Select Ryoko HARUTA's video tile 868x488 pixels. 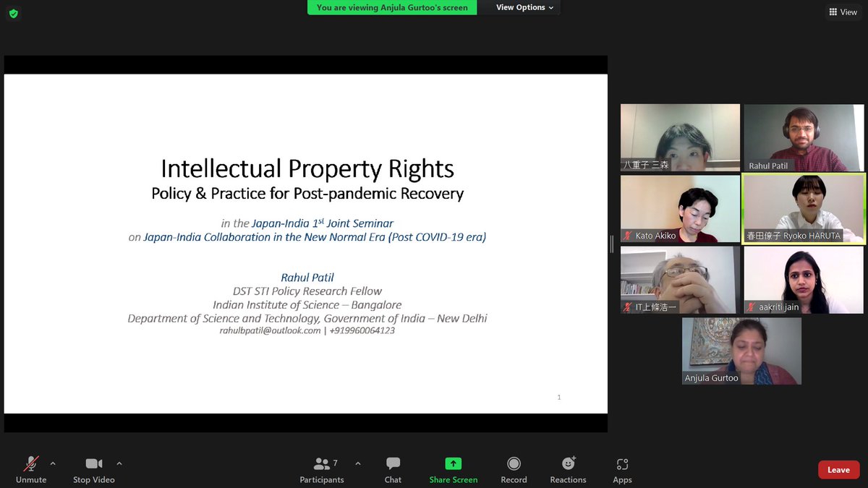click(x=804, y=208)
